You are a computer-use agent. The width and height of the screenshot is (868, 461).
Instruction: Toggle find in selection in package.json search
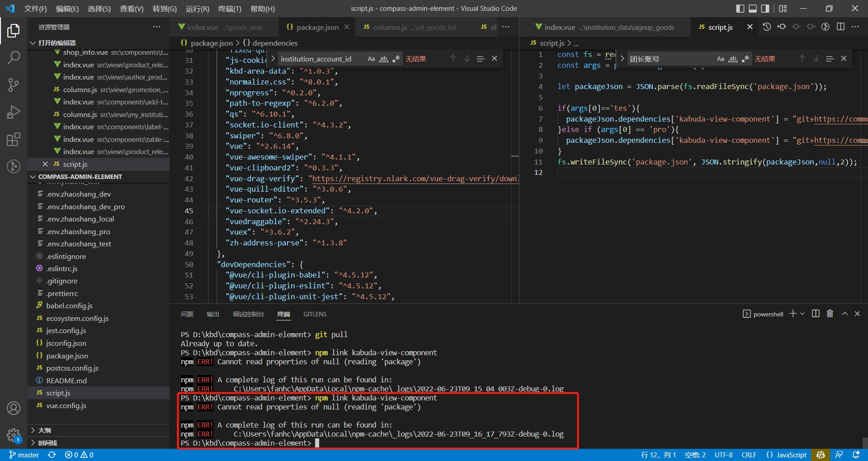point(481,59)
